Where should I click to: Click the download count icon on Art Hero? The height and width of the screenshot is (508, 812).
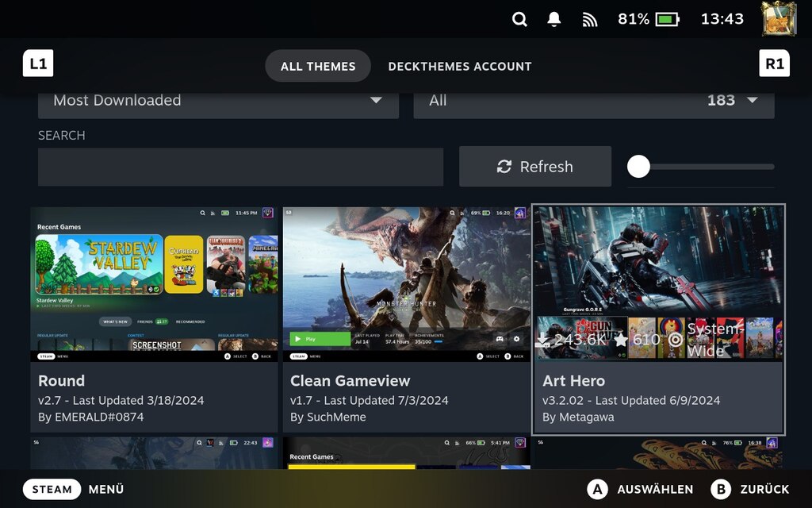543,339
